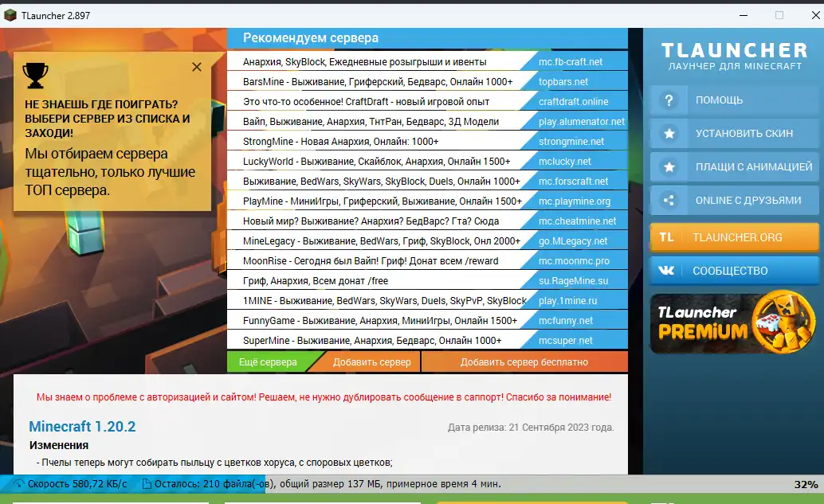Click the Дата релиза: 21 Сентября 2023 text
This screenshot has height=504, width=824.
(531, 428)
